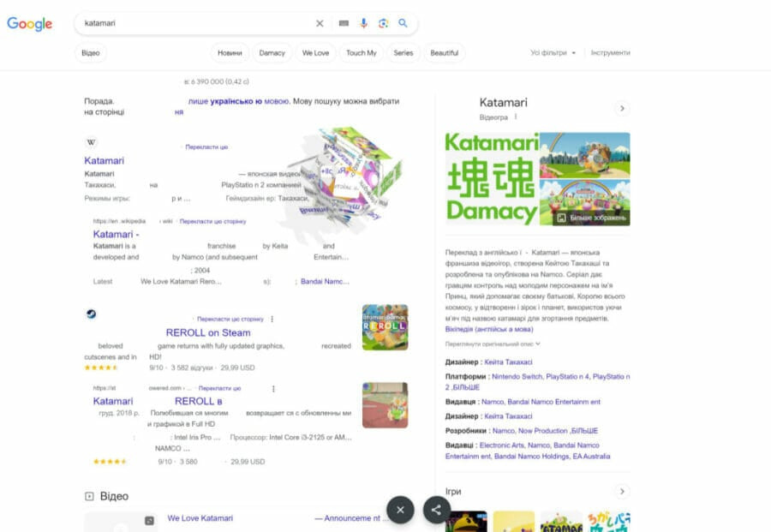771x532 pixels.
Task: Expand the Ігри section arrow
Action: click(622, 491)
